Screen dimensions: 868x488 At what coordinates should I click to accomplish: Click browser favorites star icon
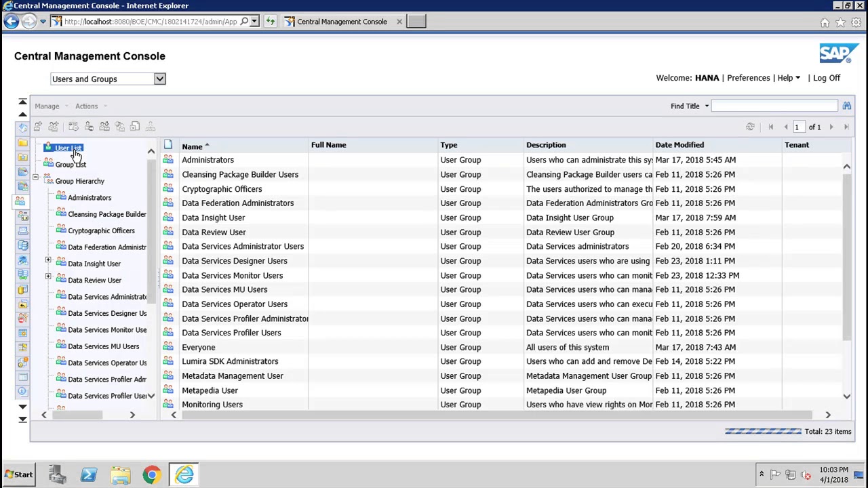[x=840, y=22]
